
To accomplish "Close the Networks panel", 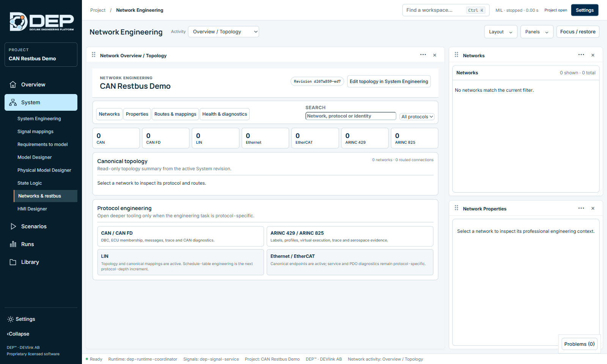I will [x=593, y=55].
